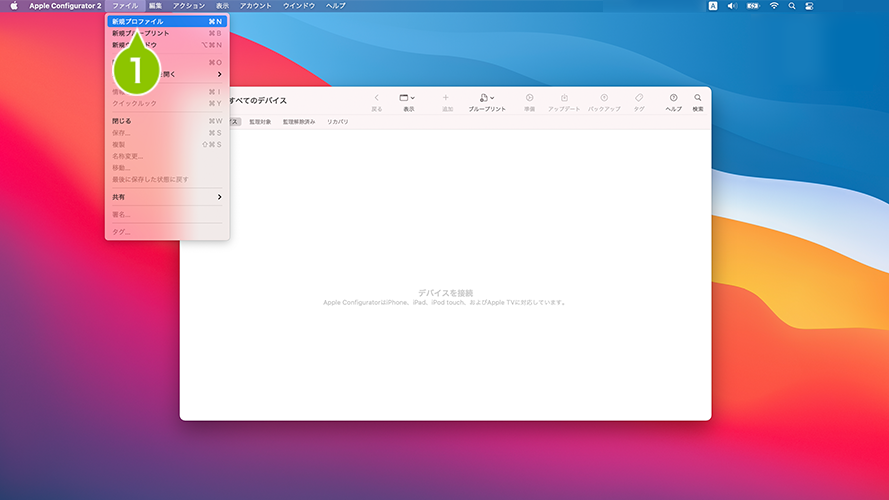Select クイックルック in the File menu
889x500 pixels.
pos(167,103)
